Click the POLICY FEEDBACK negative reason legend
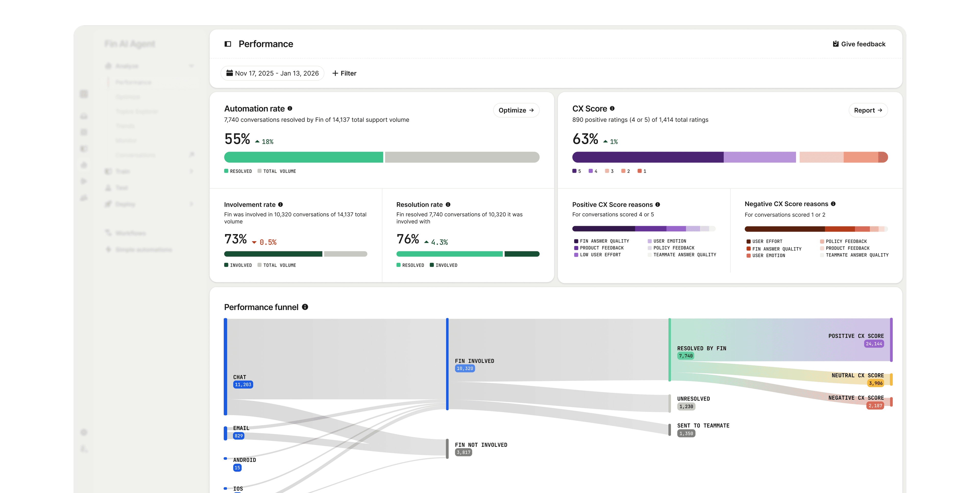The width and height of the screenshot is (980, 493). (843, 242)
